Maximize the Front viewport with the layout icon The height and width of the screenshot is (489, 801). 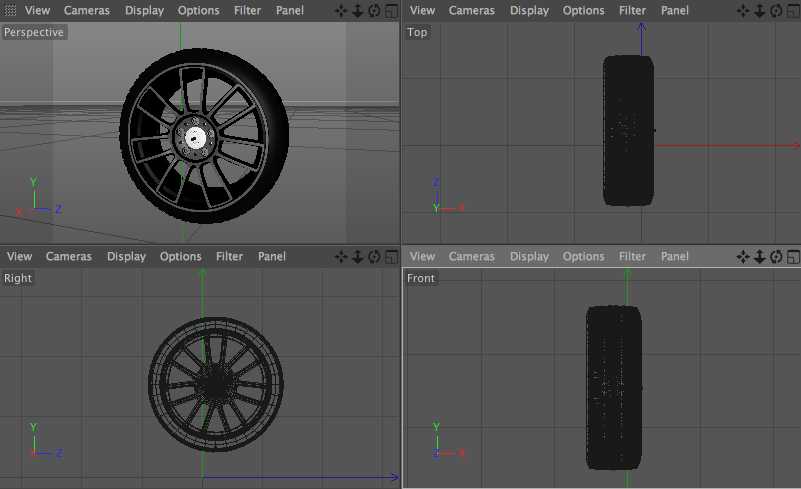click(793, 257)
